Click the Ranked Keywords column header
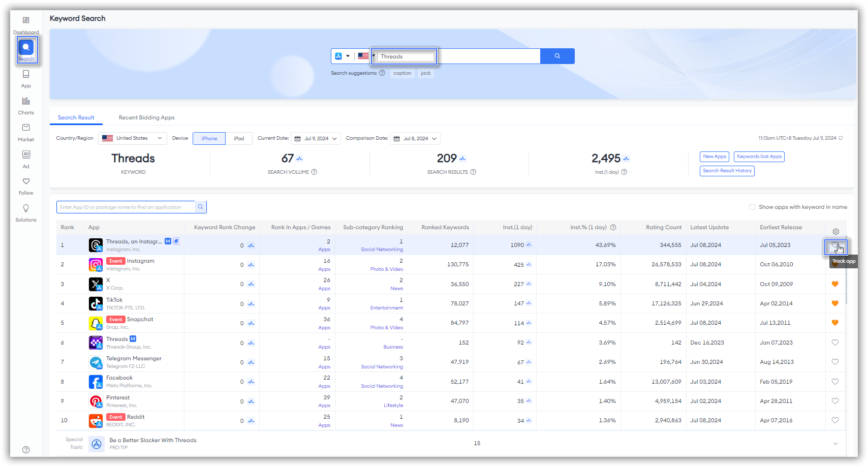The width and height of the screenshot is (868, 467). pyautogui.click(x=445, y=227)
